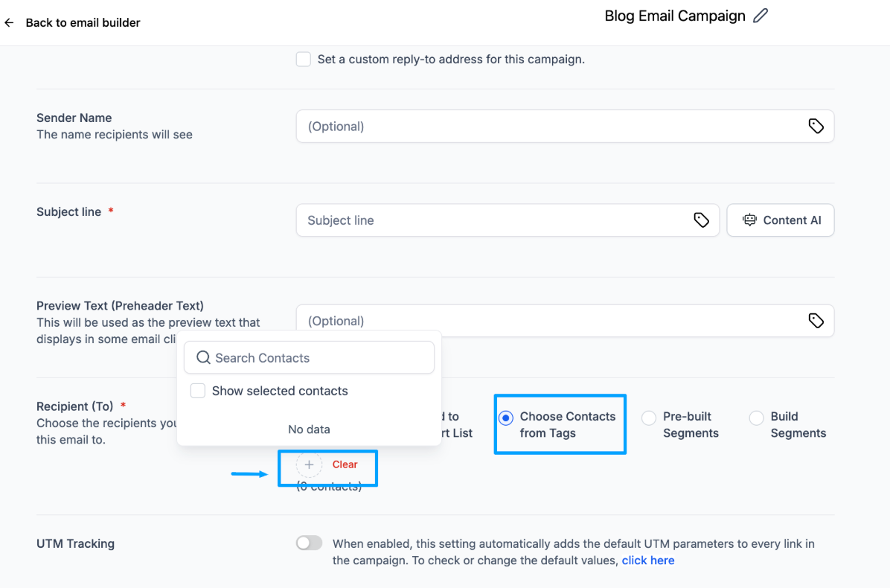Screen dimensions: 890x588
Task: Check Show selected contacts
Action: pos(198,391)
